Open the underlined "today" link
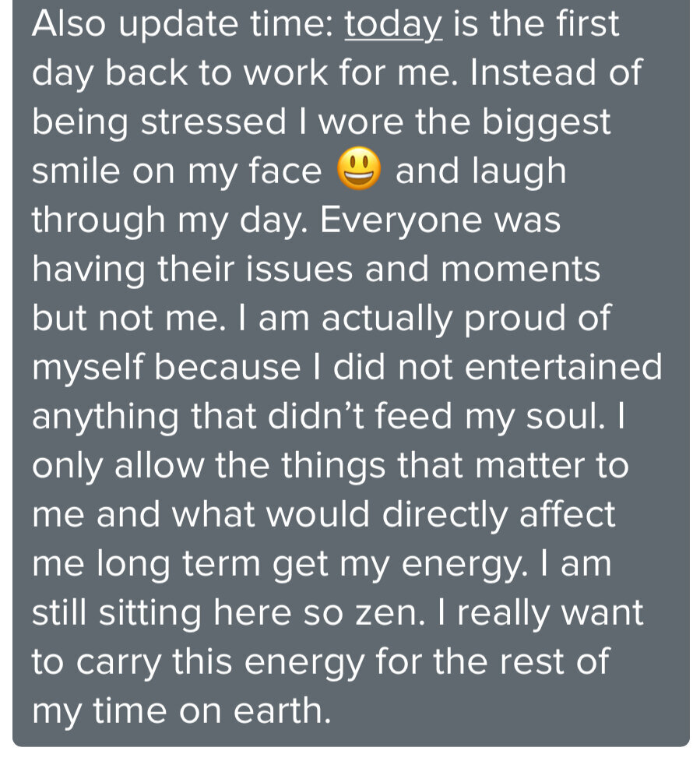This screenshot has height=758, width=700. (x=393, y=25)
